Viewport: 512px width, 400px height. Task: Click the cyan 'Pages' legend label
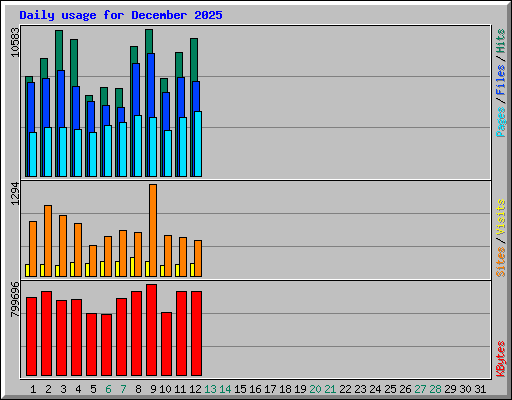tap(501, 122)
